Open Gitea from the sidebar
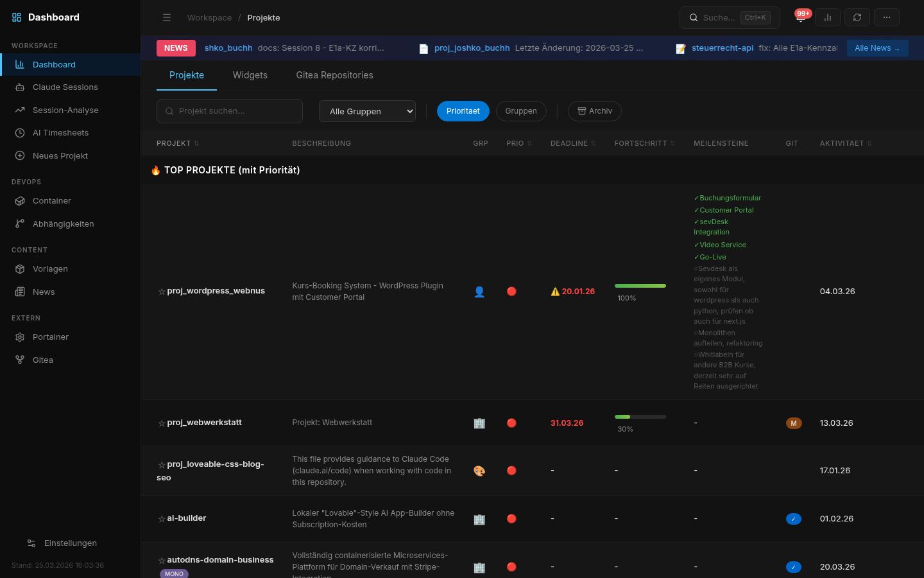Image resolution: width=924 pixels, height=578 pixels. (43, 360)
